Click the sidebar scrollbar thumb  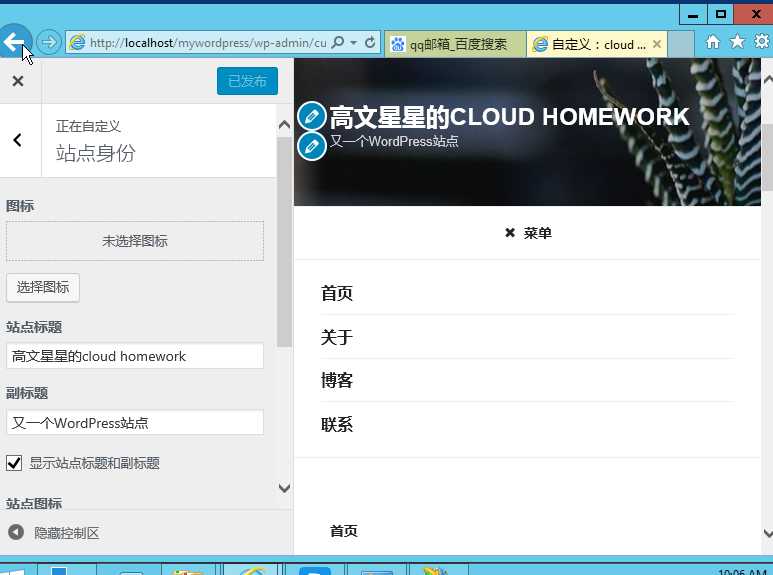tap(284, 242)
